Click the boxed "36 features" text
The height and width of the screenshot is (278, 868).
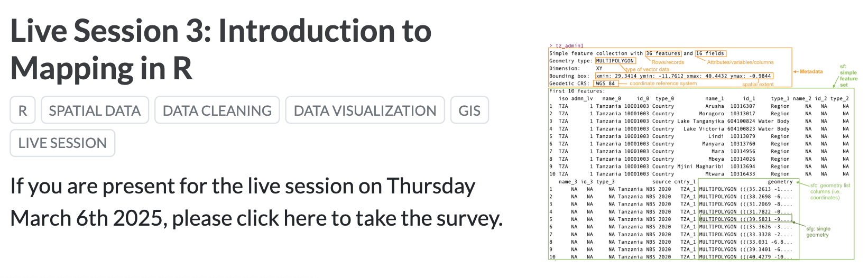tap(663, 53)
